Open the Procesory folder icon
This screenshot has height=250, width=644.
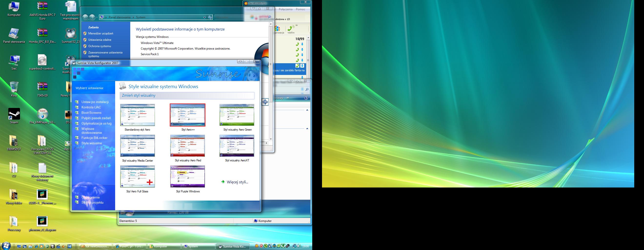pos(14,223)
